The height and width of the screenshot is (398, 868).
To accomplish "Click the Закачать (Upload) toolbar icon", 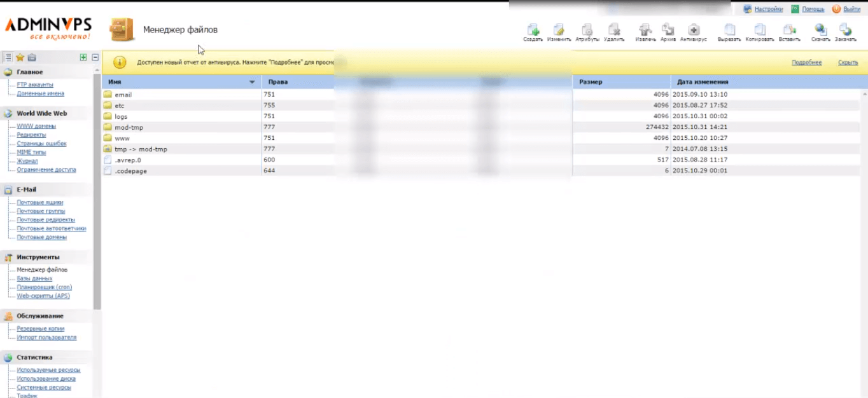I will 845,30.
